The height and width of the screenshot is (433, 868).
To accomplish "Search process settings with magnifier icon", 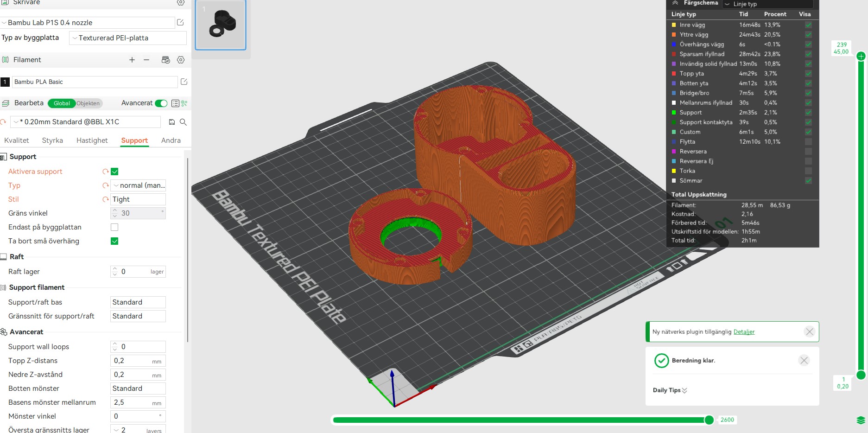I will coord(183,122).
